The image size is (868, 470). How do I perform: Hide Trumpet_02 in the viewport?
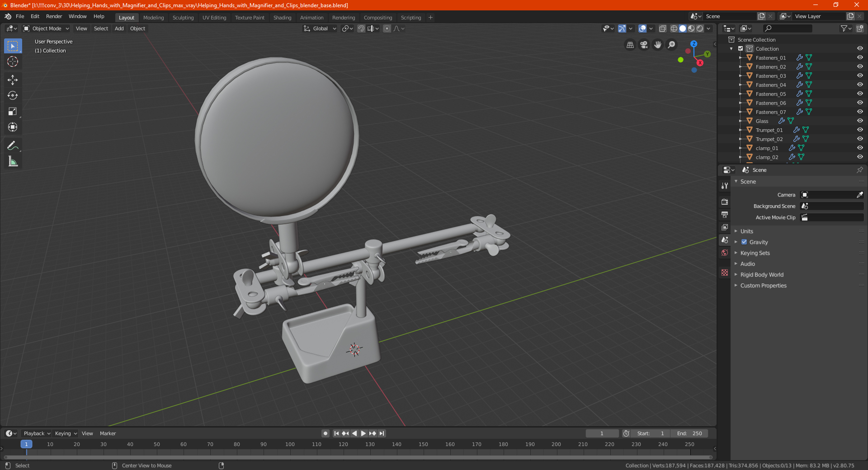coord(860,139)
